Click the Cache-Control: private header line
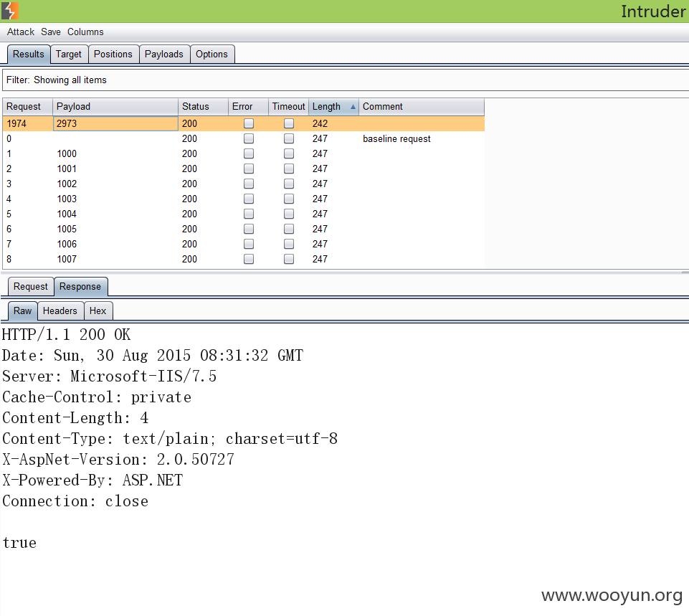This screenshot has height=616, width=689. 97,397
